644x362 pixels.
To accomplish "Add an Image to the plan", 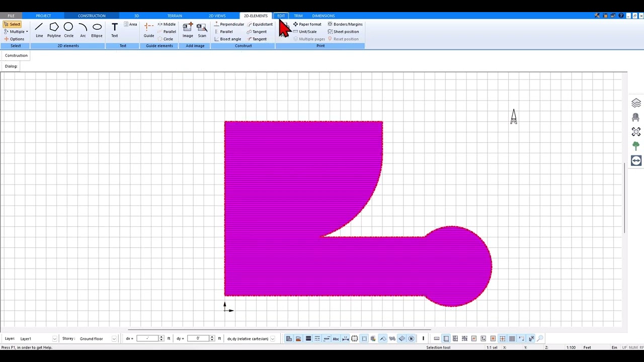I will 188,30.
